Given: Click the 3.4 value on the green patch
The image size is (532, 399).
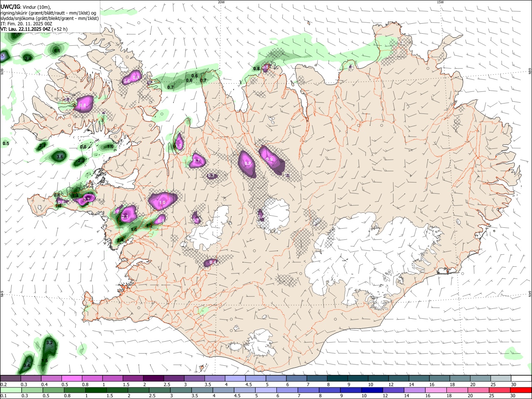Looking at the screenshot, I should click(x=27, y=365).
